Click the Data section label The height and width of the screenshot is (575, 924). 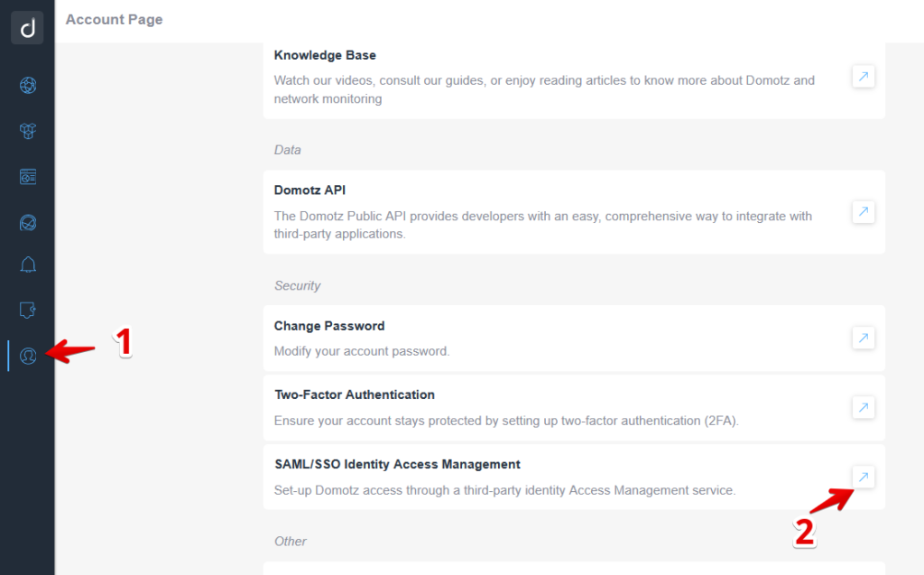point(288,150)
